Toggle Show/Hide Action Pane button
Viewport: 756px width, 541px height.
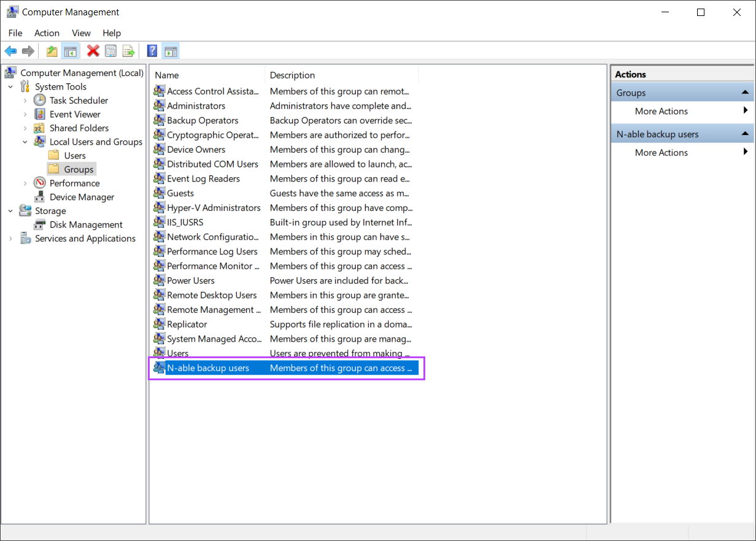point(171,52)
